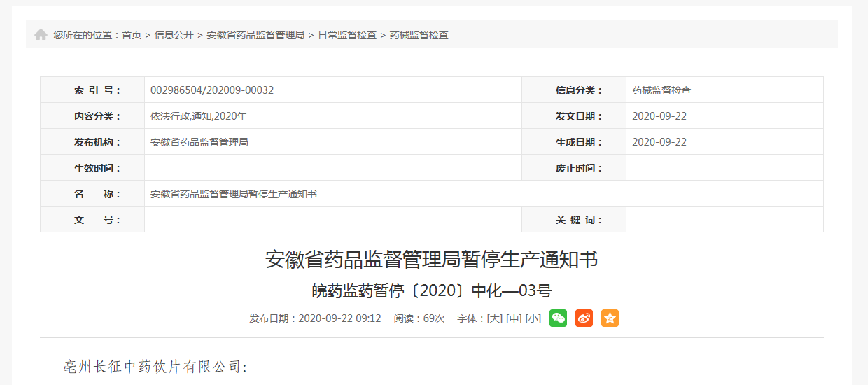Click the 关键词 label cell
This screenshot has height=385, width=868.
coord(574,220)
